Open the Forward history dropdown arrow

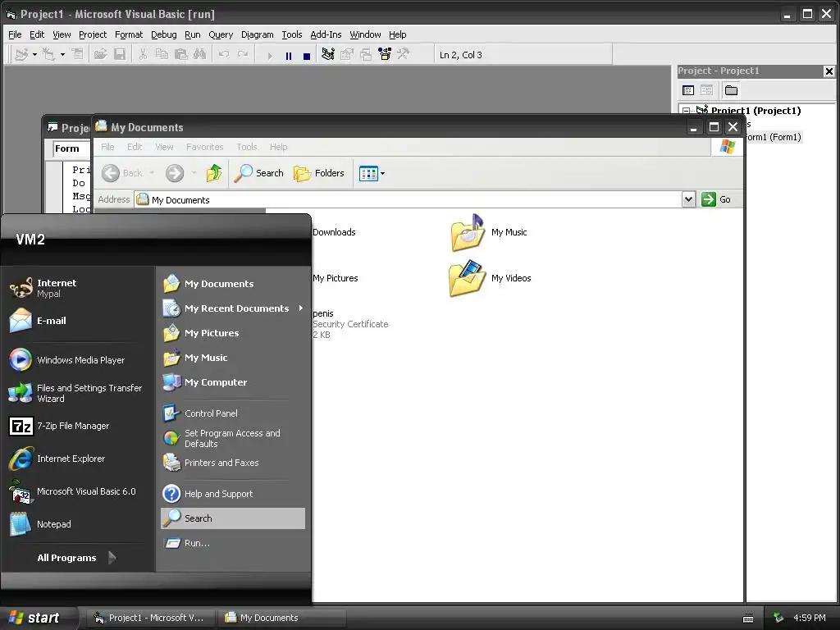click(194, 173)
